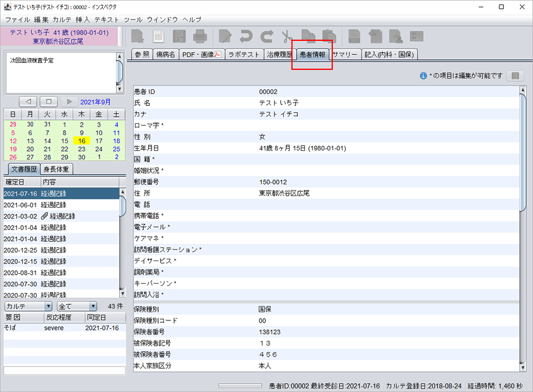
Task: Click the new karte document icon
Action: (x=137, y=36)
